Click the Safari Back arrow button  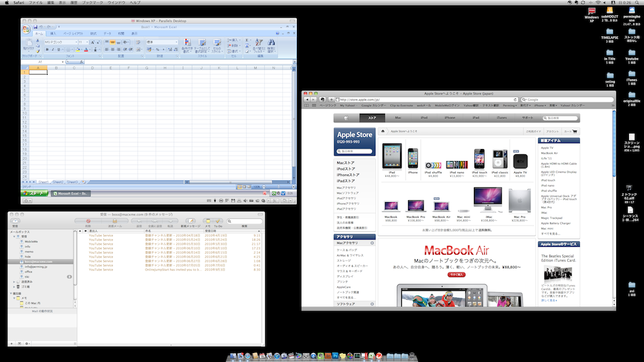307,100
